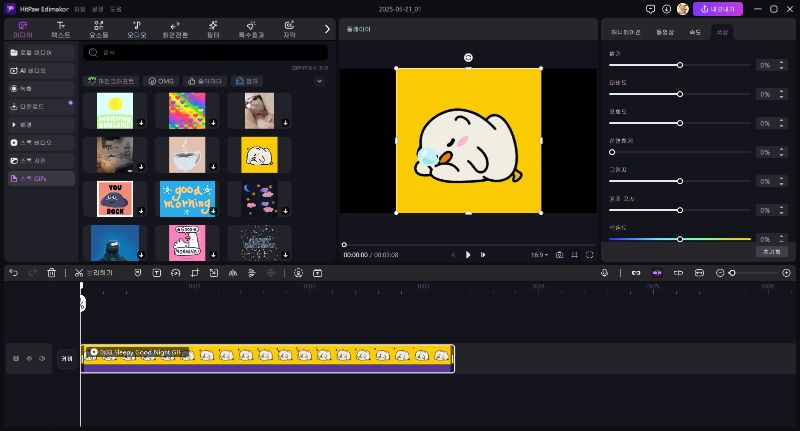
Task: Enter fullscreen preview mode
Action: pyautogui.click(x=589, y=255)
